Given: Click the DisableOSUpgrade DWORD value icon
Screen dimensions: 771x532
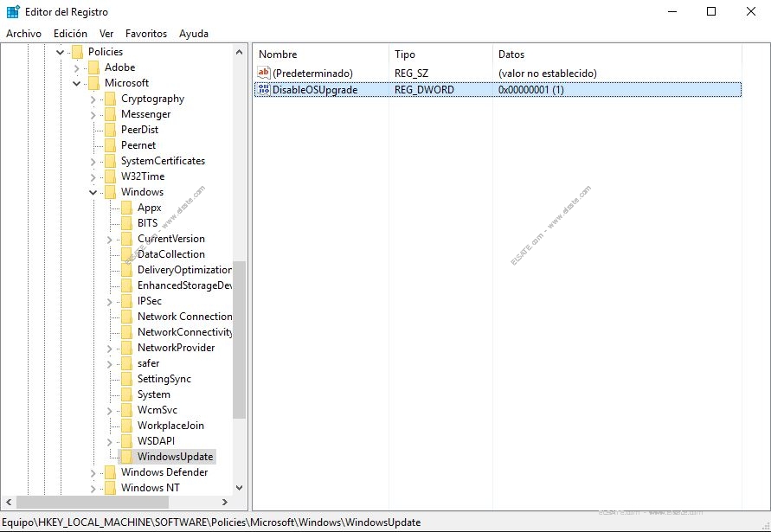Looking at the screenshot, I should (x=264, y=89).
